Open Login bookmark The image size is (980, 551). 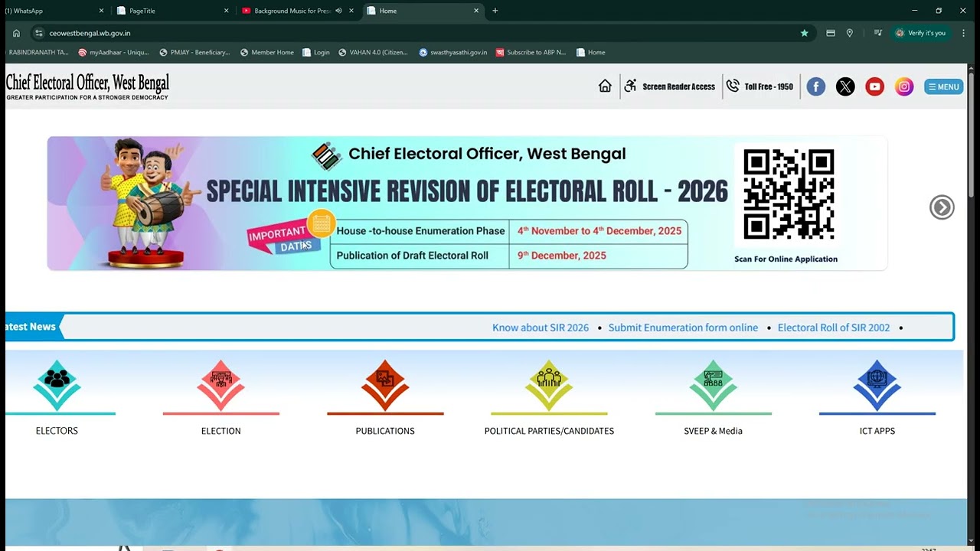tap(316, 53)
